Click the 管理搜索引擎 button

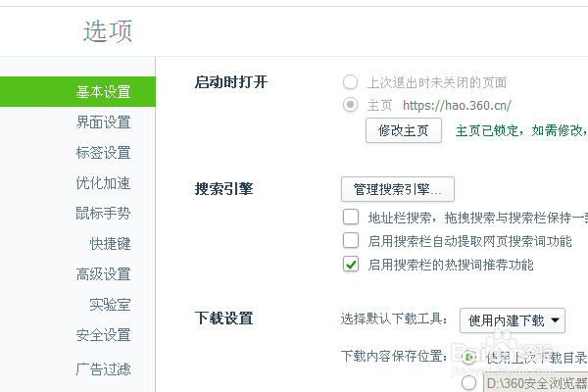click(398, 189)
